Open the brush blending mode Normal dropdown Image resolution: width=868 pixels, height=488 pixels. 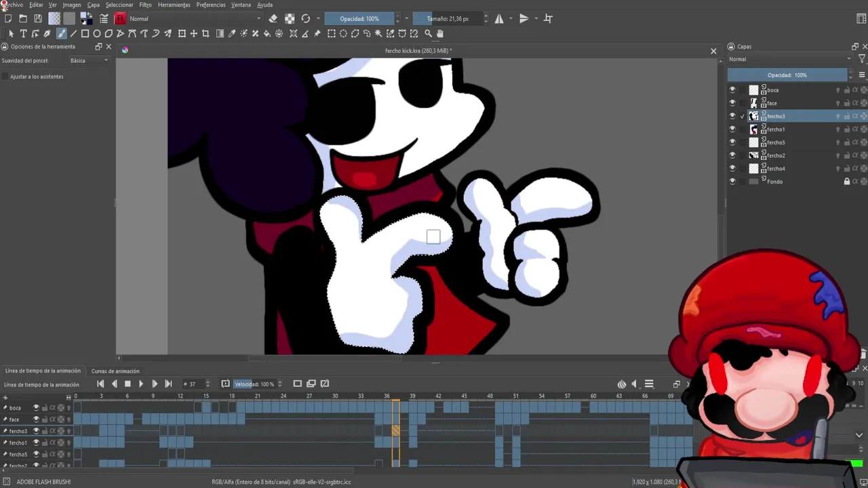[x=195, y=18]
